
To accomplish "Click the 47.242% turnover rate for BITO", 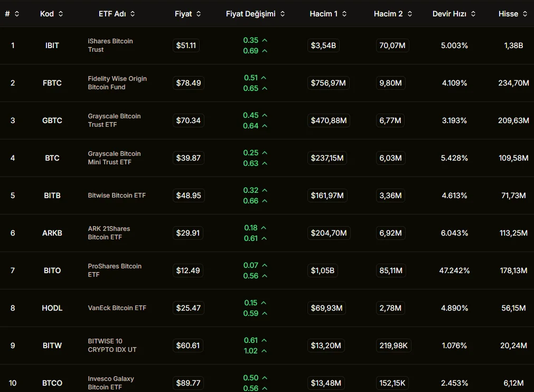I will [454, 270].
